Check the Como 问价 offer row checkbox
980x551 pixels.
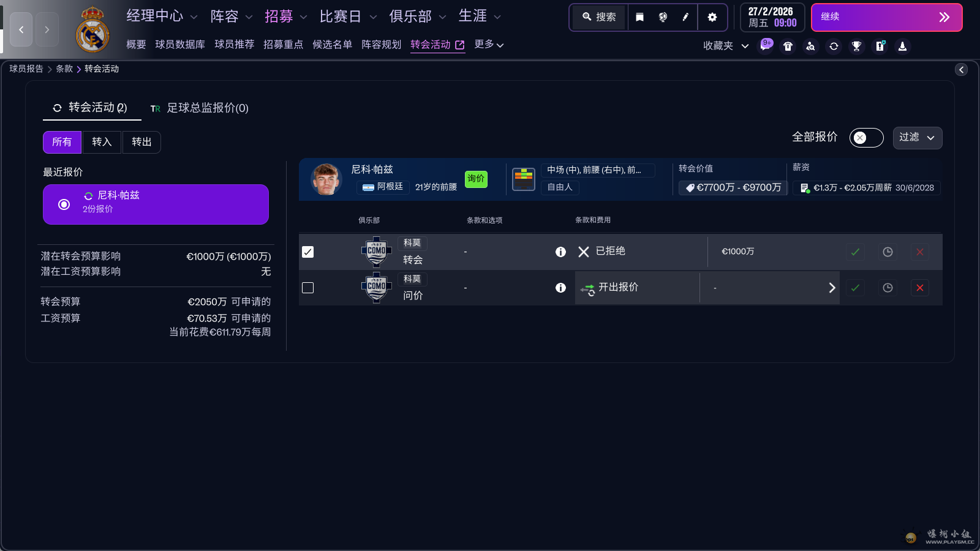(308, 288)
